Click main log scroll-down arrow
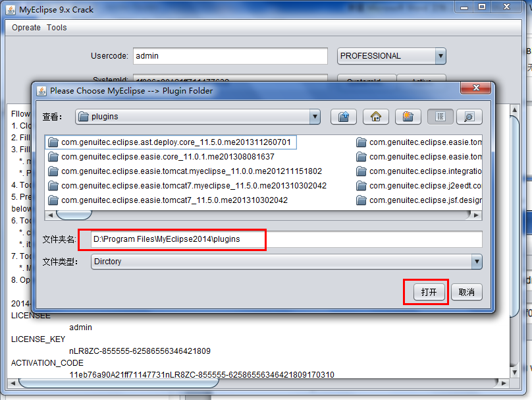Viewport: 532px width, 400px height. point(515,372)
